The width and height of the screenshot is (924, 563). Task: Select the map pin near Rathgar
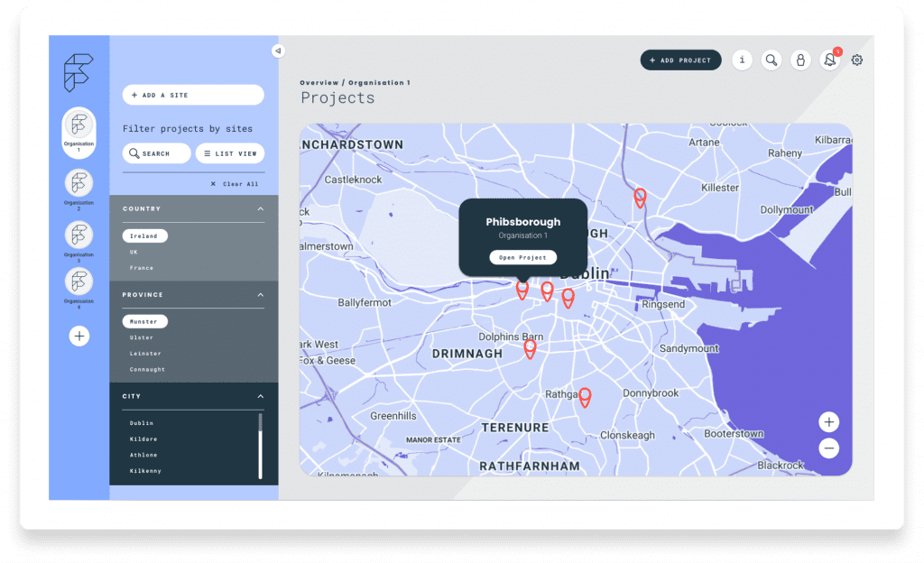585,398
